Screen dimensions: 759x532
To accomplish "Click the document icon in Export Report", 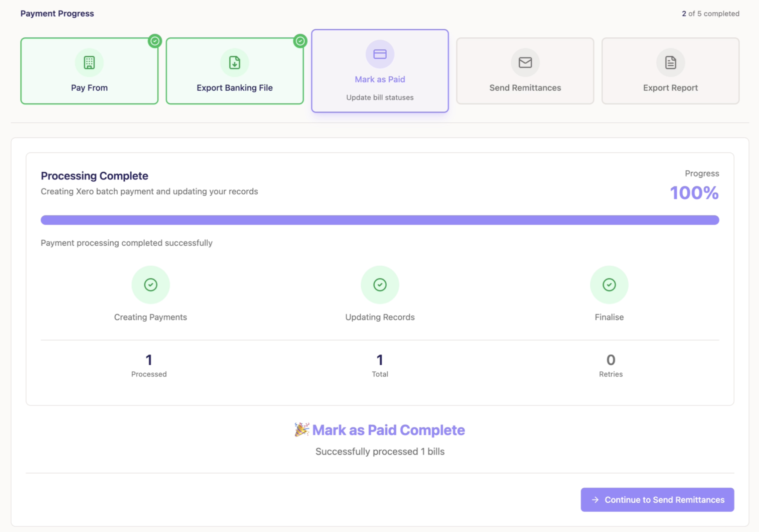I will point(670,62).
